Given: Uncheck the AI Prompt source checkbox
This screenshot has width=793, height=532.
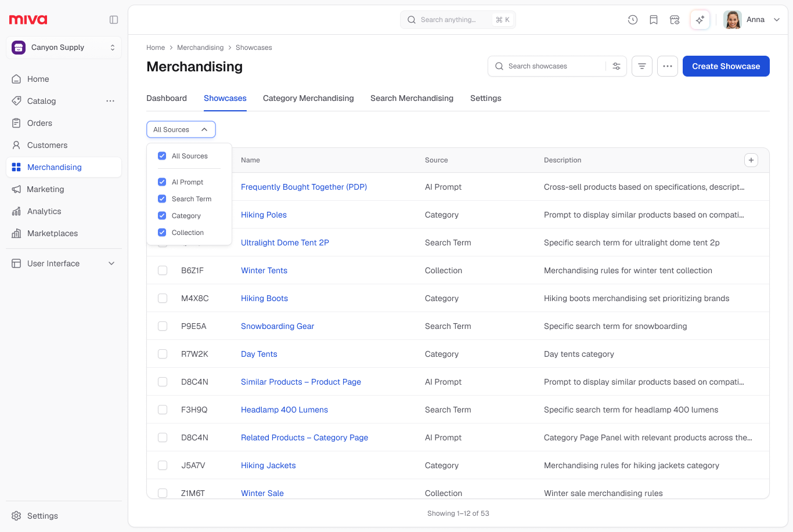Looking at the screenshot, I should tap(162, 182).
